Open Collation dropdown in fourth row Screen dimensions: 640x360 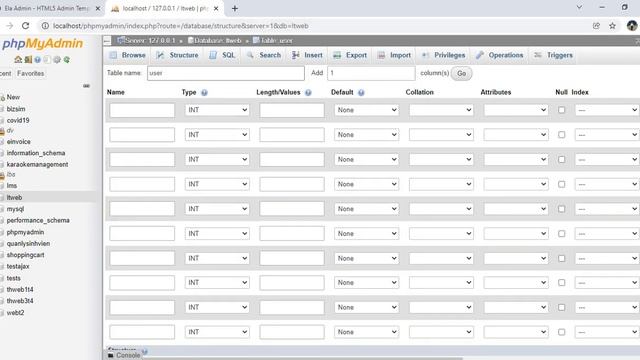[441, 184]
